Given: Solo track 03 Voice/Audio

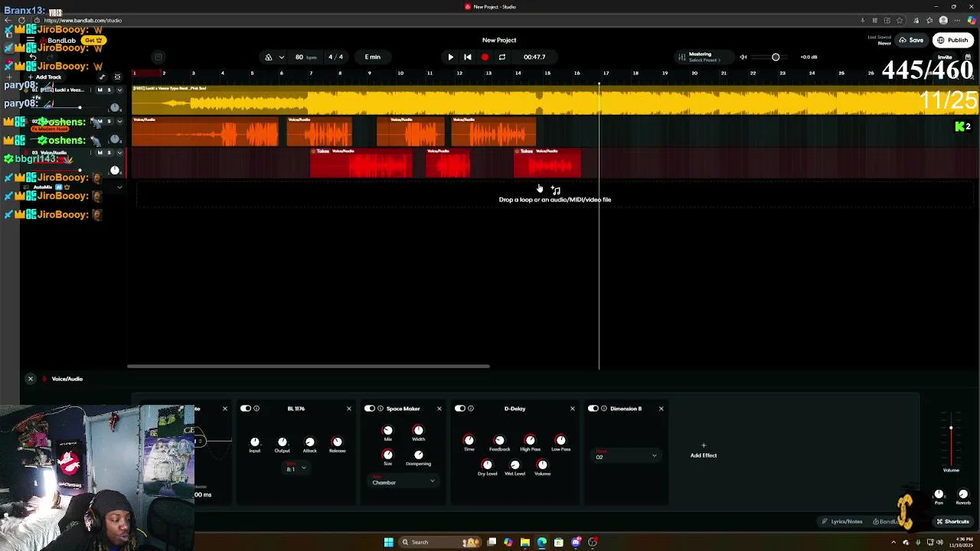Looking at the screenshot, I should [109, 152].
